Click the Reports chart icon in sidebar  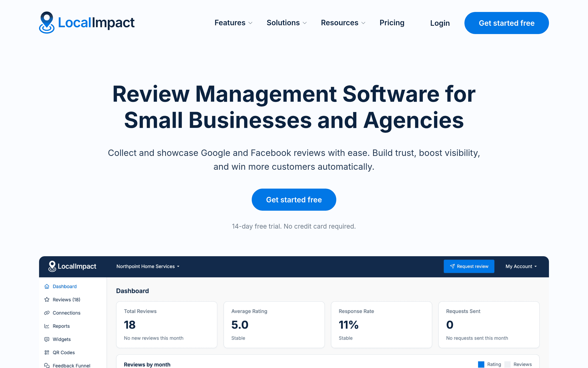[47, 326]
